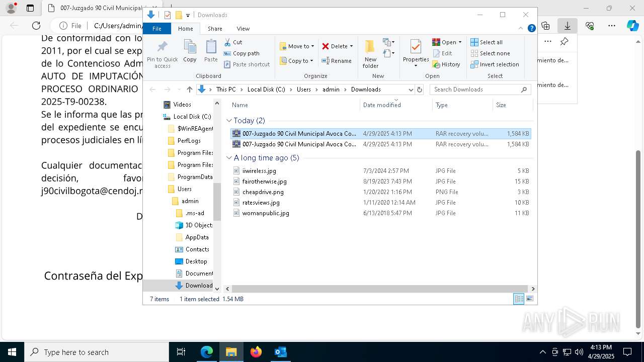This screenshot has width=644, height=362.
Task: Open Quick Access Toolbar customize arrow
Action: click(188, 15)
